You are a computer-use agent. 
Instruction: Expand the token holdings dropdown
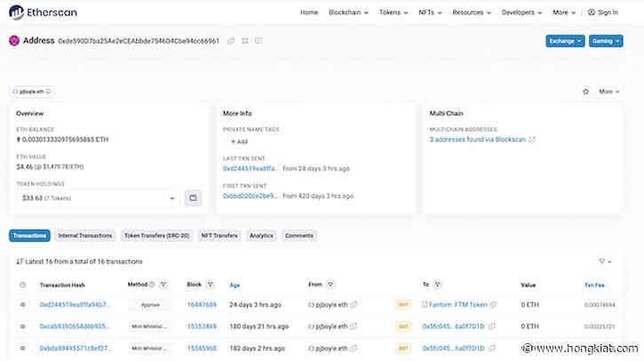click(x=99, y=197)
